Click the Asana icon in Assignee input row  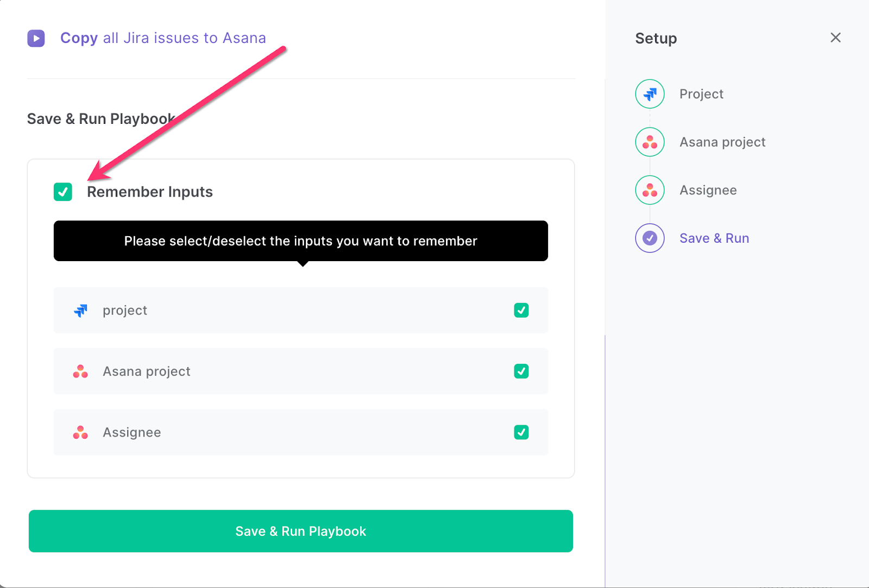click(x=80, y=432)
